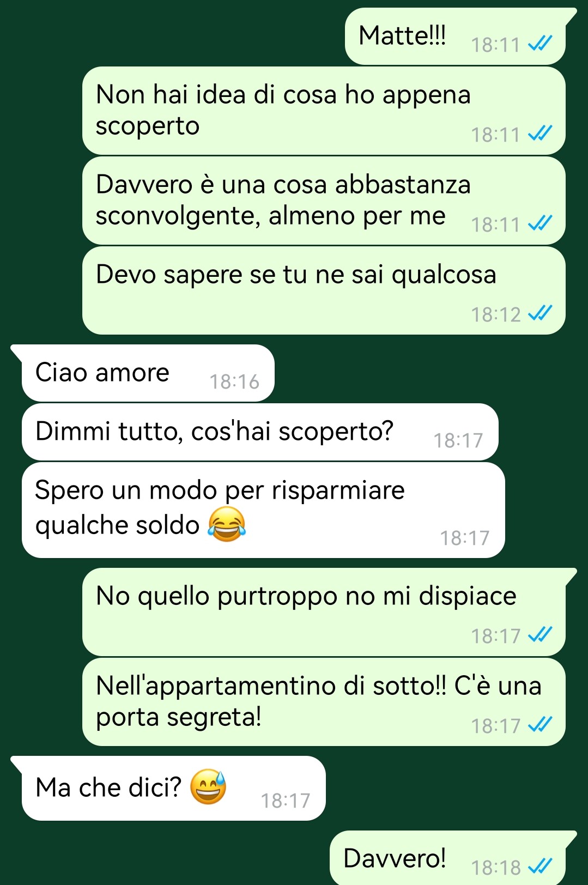Click the sweat-smile emoji after 'Ma che dici?'

208,787
